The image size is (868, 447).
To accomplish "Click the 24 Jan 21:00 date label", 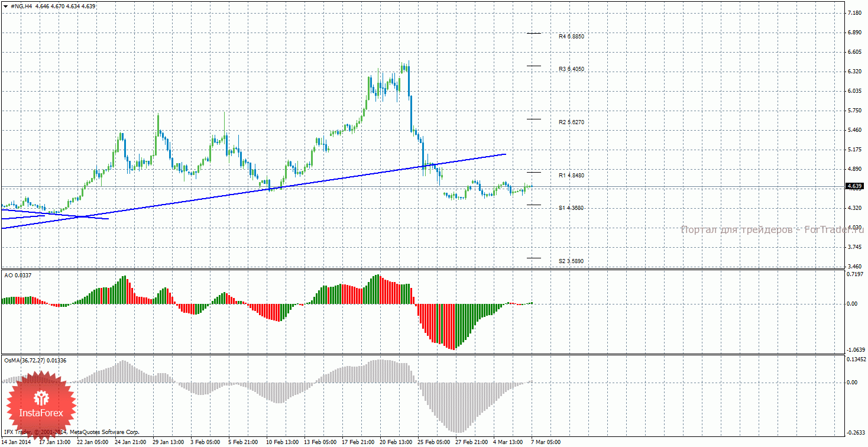I will pyautogui.click(x=130, y=442).
